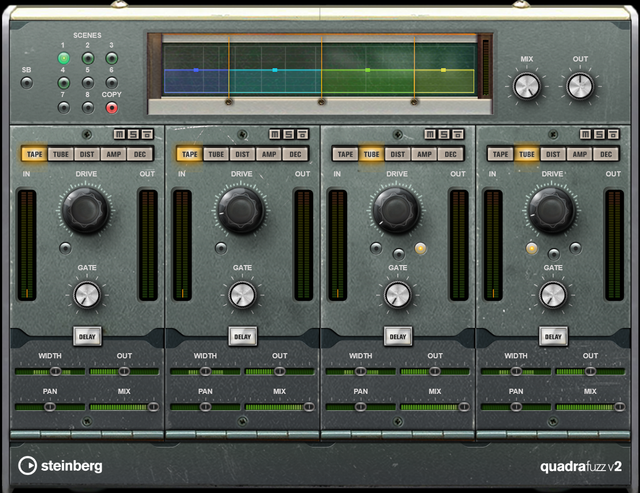Toggle the lit tube mode LED in band 4
The width and height of the screenshot is (640, 493).
pyautogui.click(x=531, y=248)
